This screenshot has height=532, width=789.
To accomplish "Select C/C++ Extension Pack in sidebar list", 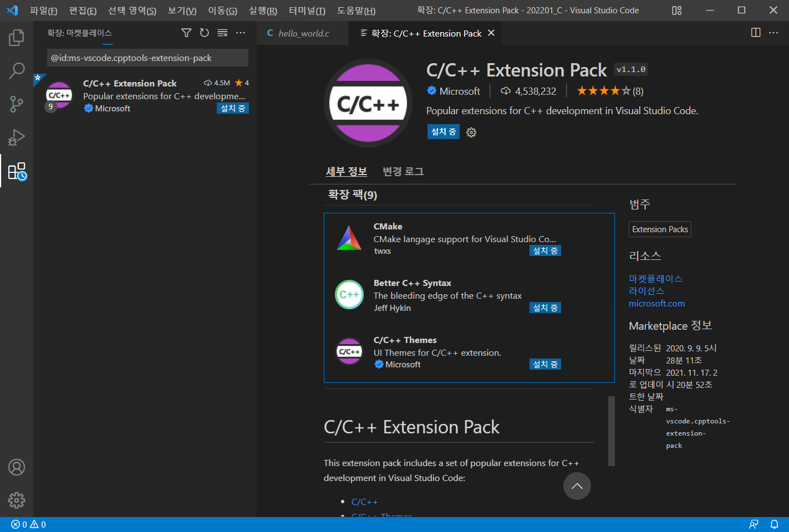I will [x=145, y=96].
